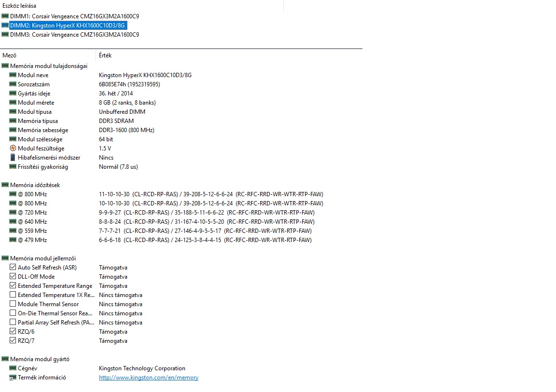Toggle RZQ/7 checkbox
Image resolution: width=556 pixels, height=392 pixels.
[13, 341]
